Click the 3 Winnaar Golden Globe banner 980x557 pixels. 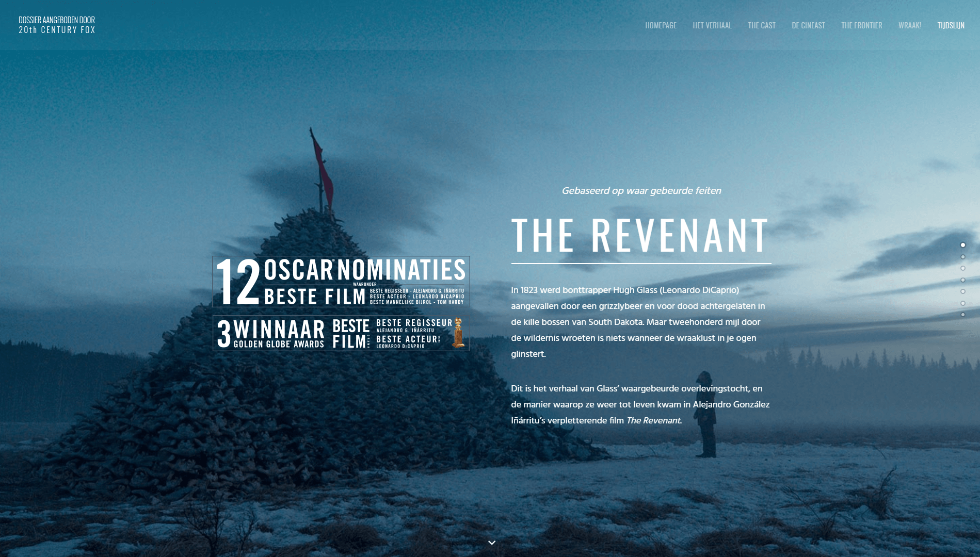point(341,333)
